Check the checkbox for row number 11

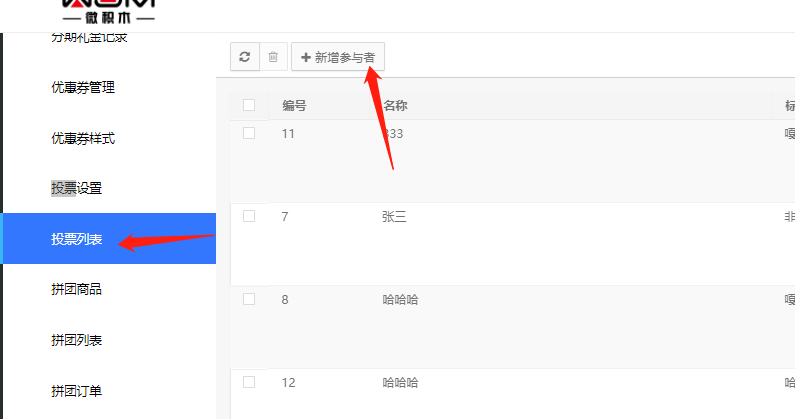[x=249, y=133]
